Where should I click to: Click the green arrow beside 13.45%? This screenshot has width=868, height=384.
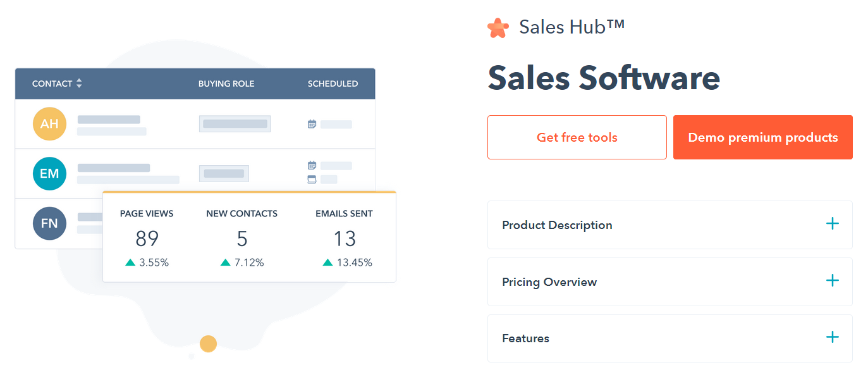pyautogui.click(x=327, y=262)
